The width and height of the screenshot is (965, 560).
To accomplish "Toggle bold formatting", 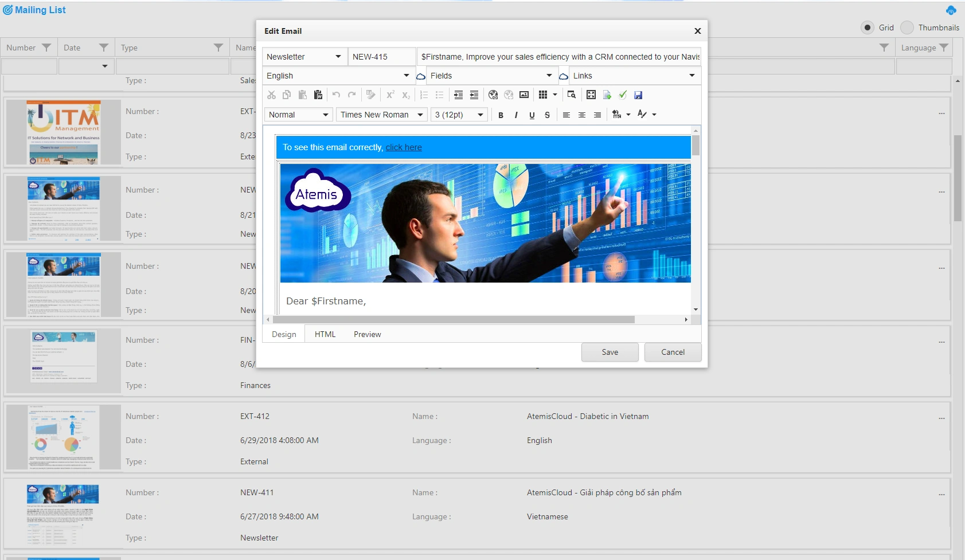I will 501,115.
